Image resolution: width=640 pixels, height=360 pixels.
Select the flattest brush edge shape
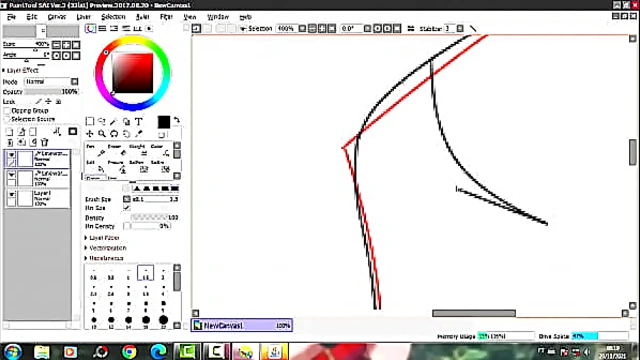click(x=175, y=189)
